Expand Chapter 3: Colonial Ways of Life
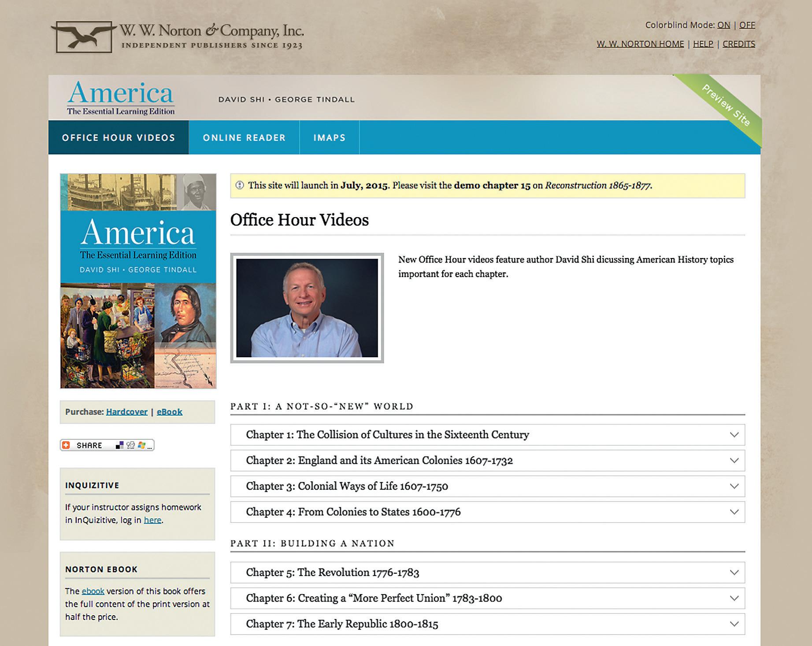This screenshot has height=646, width=812. (488, 486)
